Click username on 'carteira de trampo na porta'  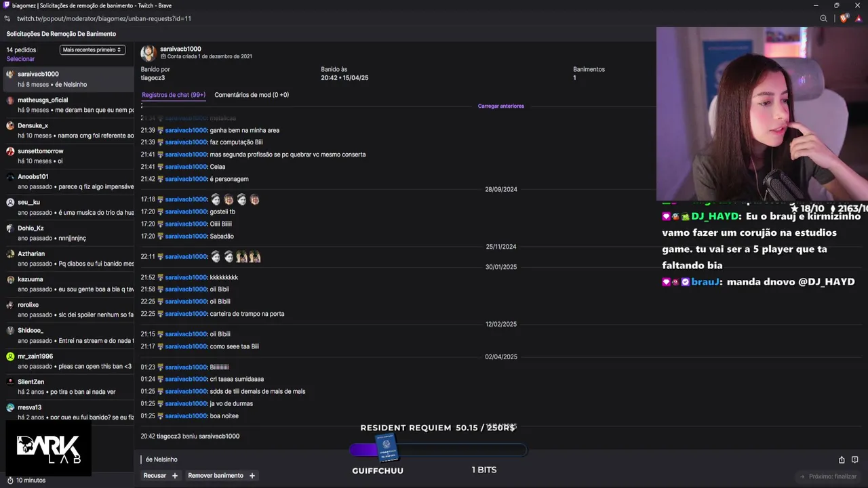(186, 314)
